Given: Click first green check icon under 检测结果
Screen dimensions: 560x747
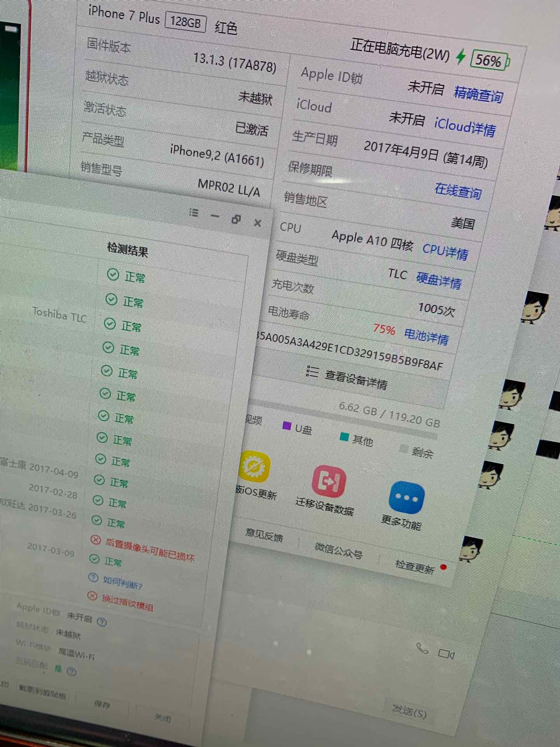Looking at the screenshot, I should [113, 274].
